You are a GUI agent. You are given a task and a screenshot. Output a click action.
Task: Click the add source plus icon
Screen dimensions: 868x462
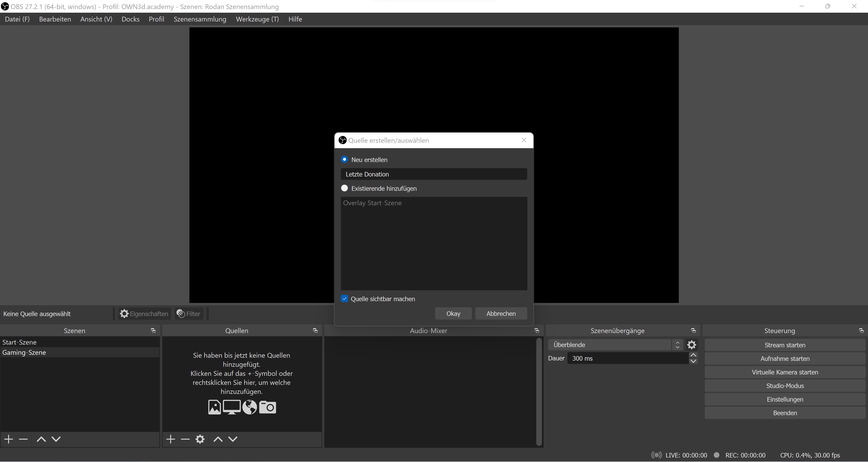(170, 439)
